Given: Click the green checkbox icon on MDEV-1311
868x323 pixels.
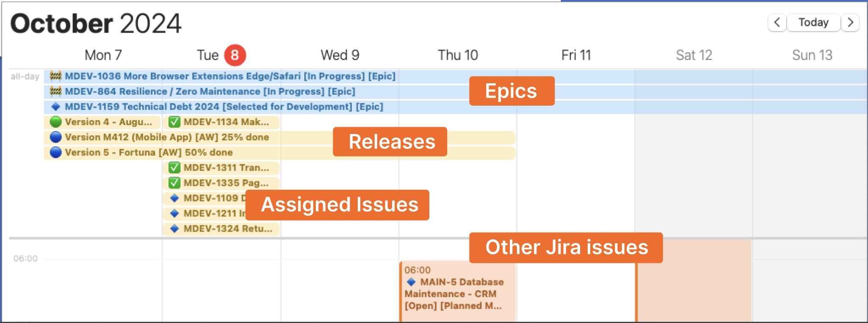Looking at the screenshot, I should [x=174, y=168].
